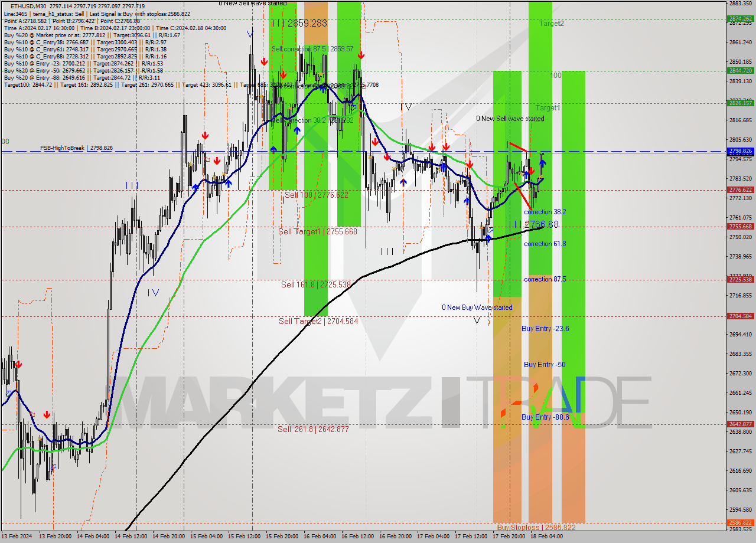Select the 'Sell Target1 | 2755.668' label
The image size is (756, 543).
tap(318, 231)
